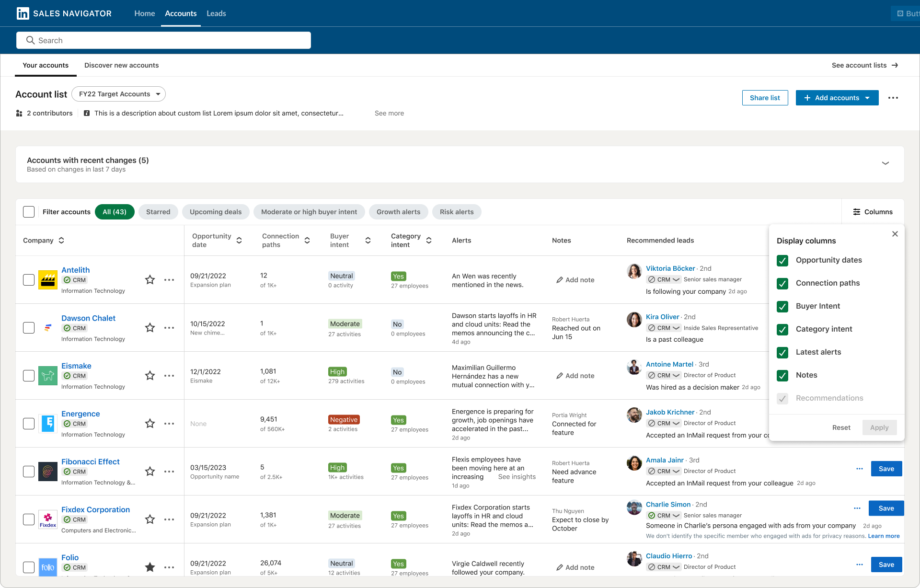The width and height of the screenshot is (920, 588).
Task: Click the contributors people icon
Action: pyautogui.click(x=19, y=113)
